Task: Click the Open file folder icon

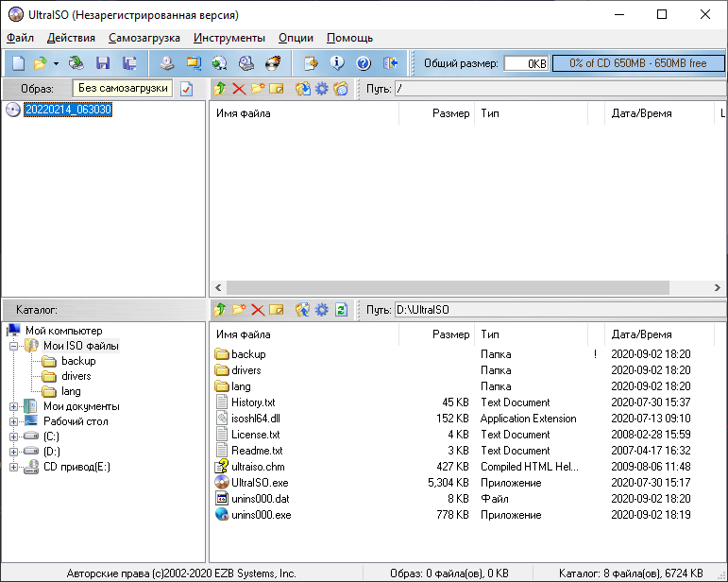Action: 41,63
